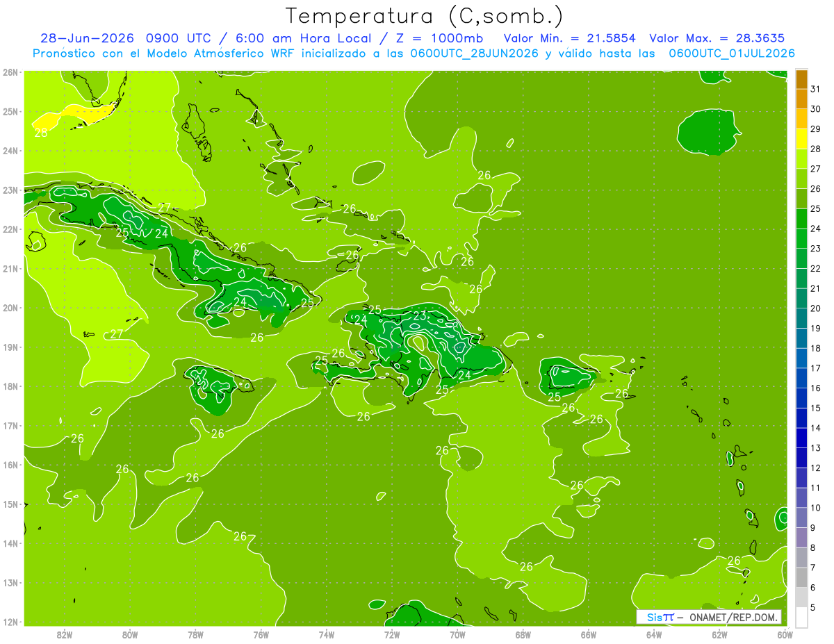The width and height of the screenshot is (834, 644).
Task: Click the gray color bar segment between 6 and 7
Action: coord(801,577)
